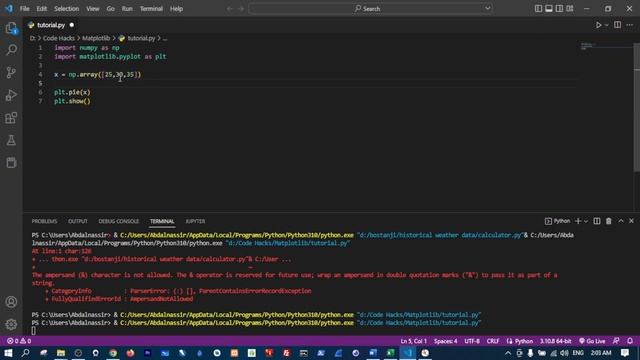Change indentation via Spaces: 4

(446, 341)
